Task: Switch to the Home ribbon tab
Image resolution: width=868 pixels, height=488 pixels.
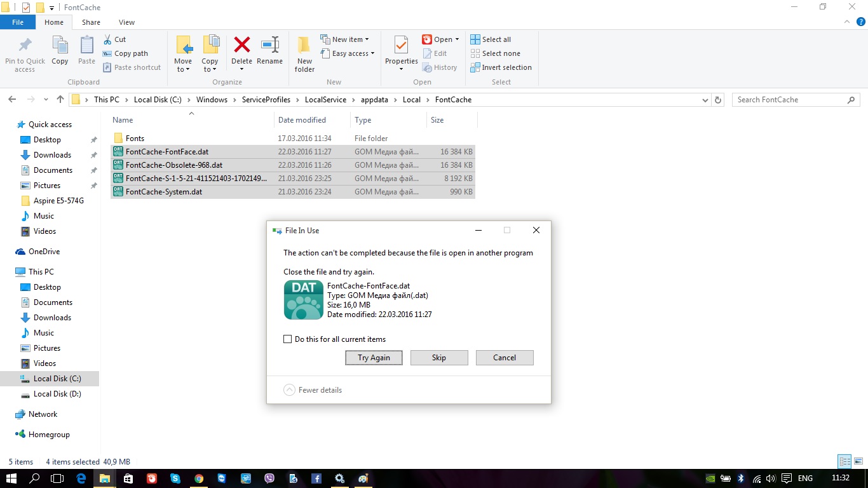Action: point(54,22)
